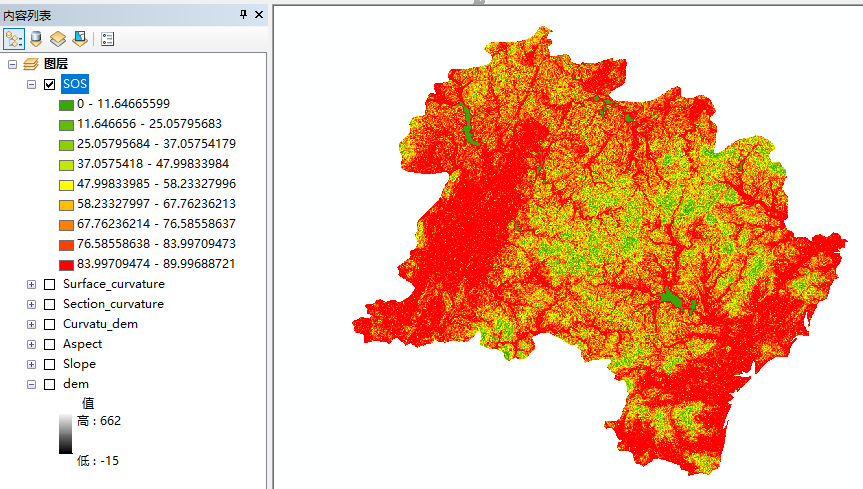Collapse the top-level layers data frame node
This screenshot has width=863, height=489.
tap(12, 64)
